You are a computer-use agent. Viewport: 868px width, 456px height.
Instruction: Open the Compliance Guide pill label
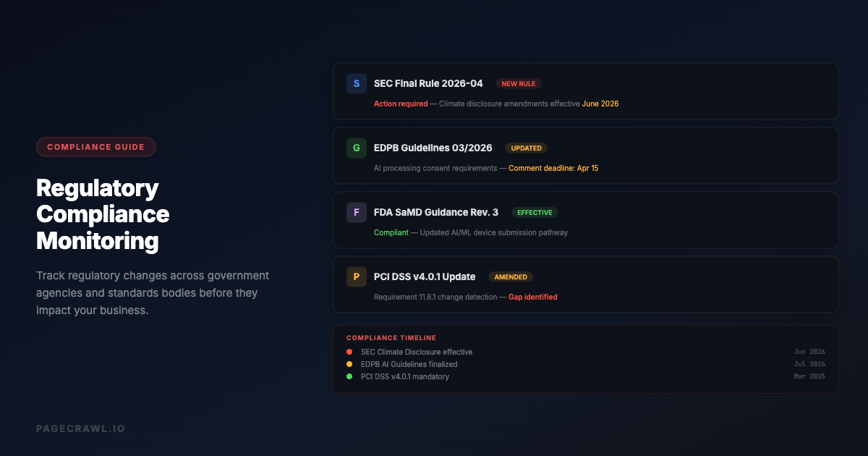click(x=95, y=147)
